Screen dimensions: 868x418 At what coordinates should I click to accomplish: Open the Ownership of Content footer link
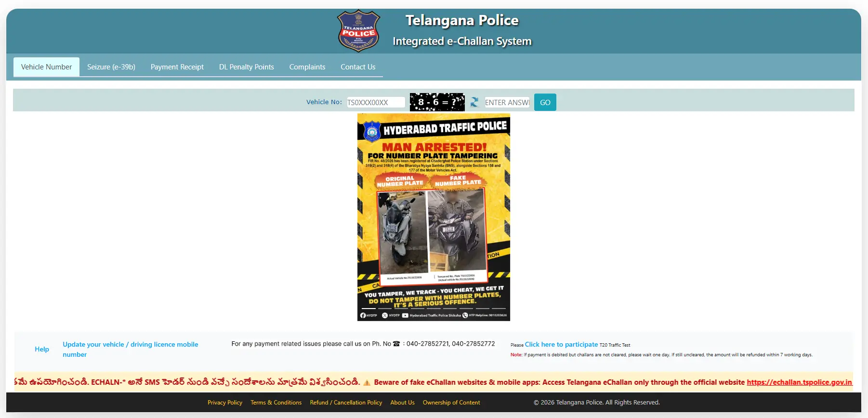point(451,403)
